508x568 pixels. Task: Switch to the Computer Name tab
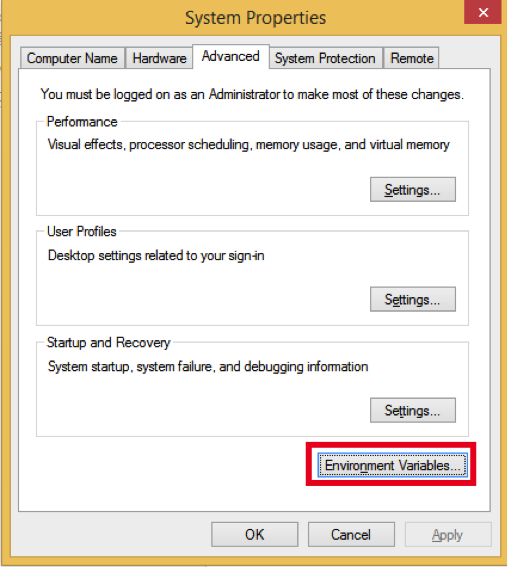pos(72,58)
